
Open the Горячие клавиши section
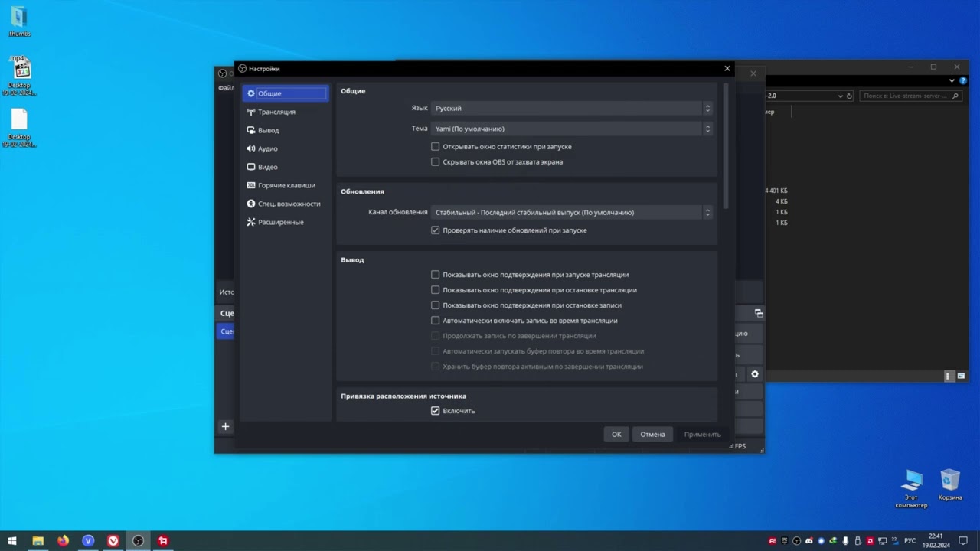point(285,185)
